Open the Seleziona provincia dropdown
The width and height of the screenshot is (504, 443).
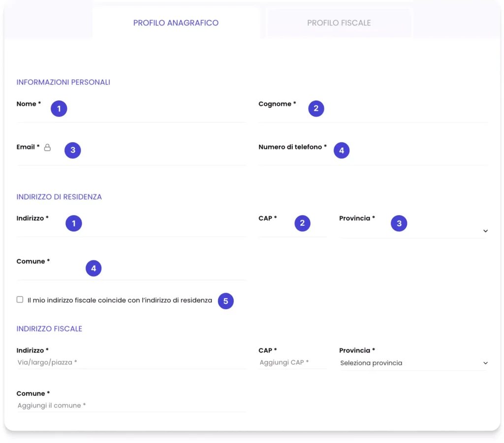tap(414, 363)
